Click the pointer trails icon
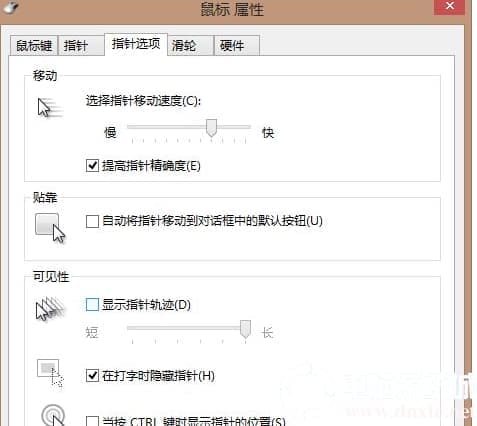The width and height of the screenshot is (477, 426). pos(51,309)
